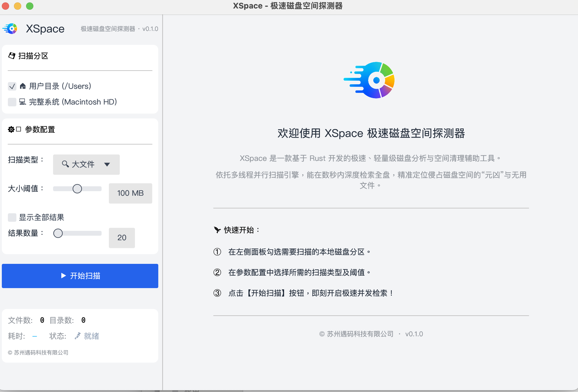Toggle the 显示全部结果 checkbox
Screen dimensions: 578x392
pos(12,217)
